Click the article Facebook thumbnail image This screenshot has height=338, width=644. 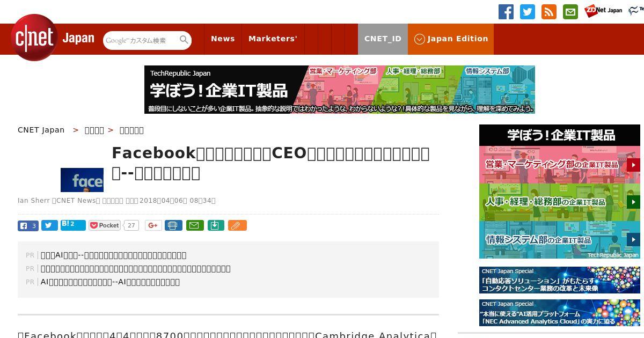(82, 180)
